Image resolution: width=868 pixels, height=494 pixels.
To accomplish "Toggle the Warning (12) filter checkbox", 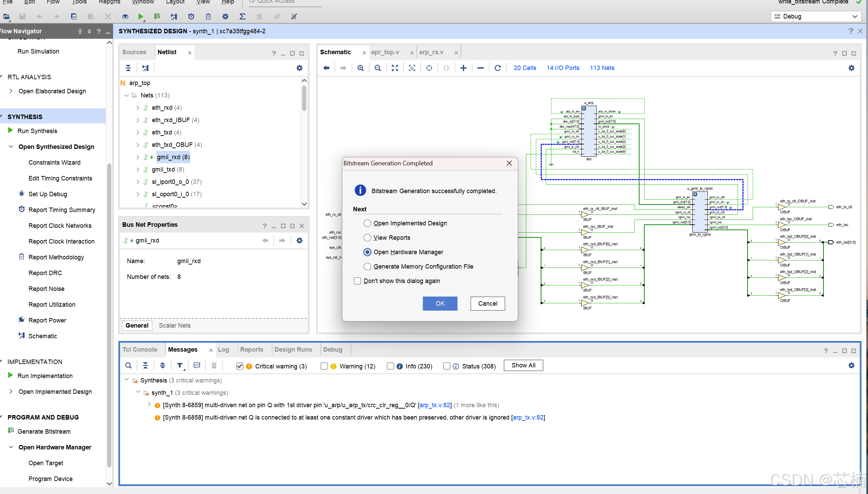I will point(324,366).
